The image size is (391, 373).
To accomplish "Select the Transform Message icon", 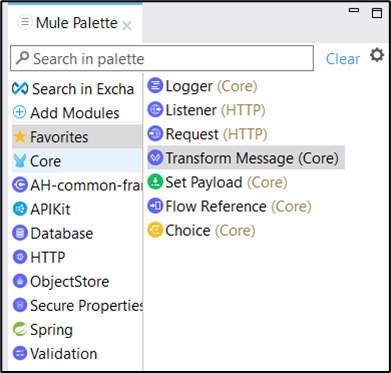I will click(155, 158).
